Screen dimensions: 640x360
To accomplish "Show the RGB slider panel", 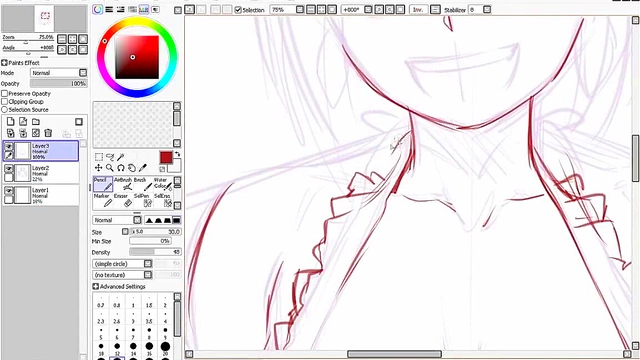I will point(109,9).
